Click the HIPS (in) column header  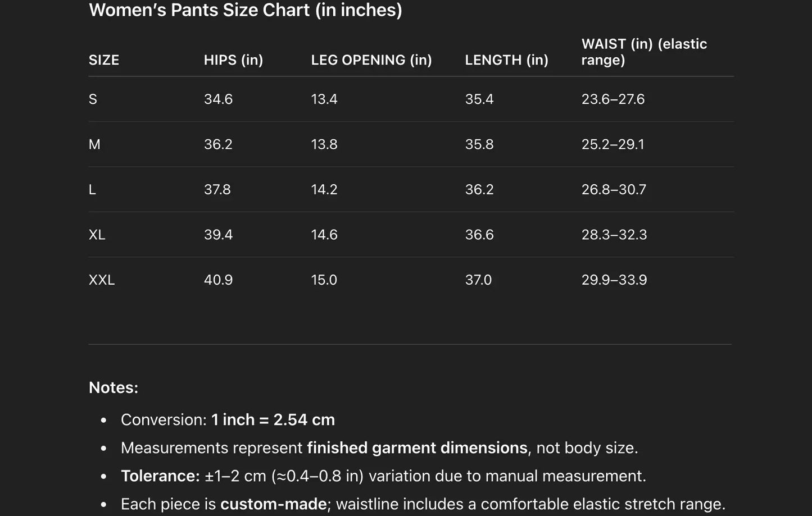point(233,60)
